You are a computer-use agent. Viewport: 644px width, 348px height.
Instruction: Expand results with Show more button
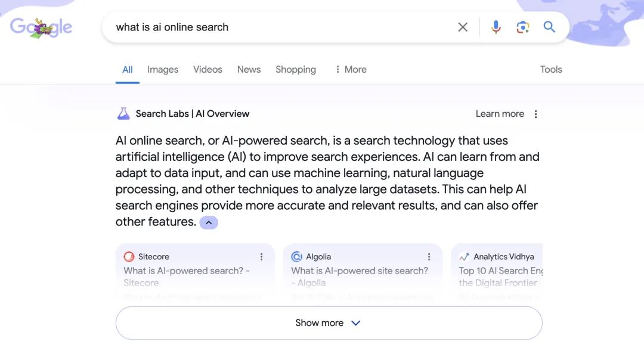point(329,323)
